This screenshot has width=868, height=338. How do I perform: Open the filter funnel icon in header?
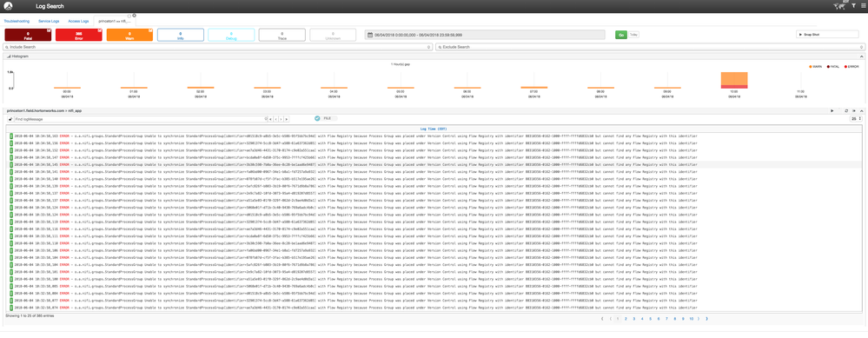(x=853, y=6)
